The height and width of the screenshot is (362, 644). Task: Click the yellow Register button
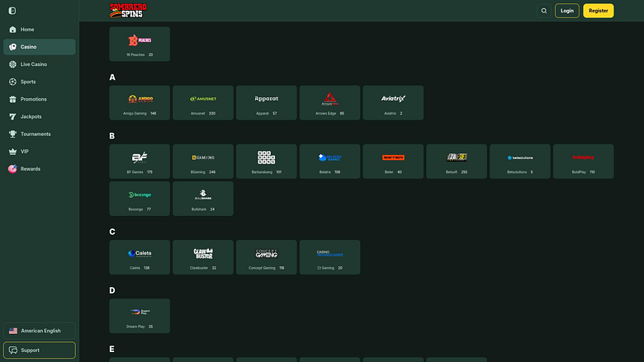[599, 11]
